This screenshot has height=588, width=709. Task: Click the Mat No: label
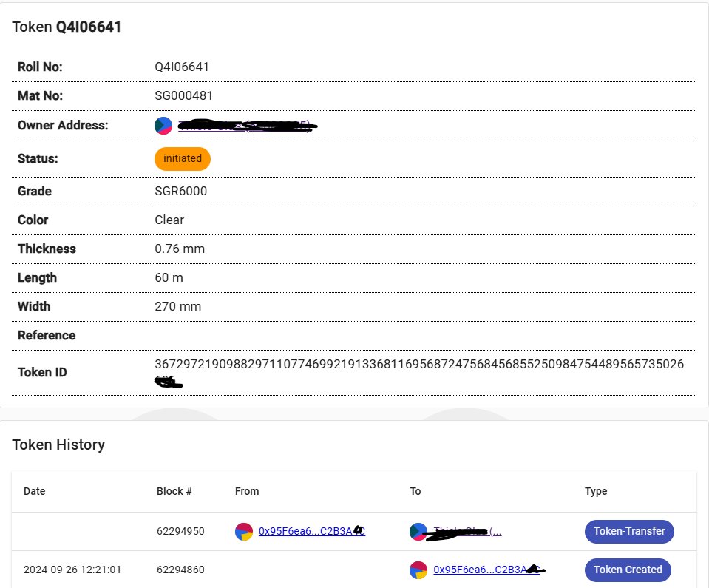click(40, 96)
